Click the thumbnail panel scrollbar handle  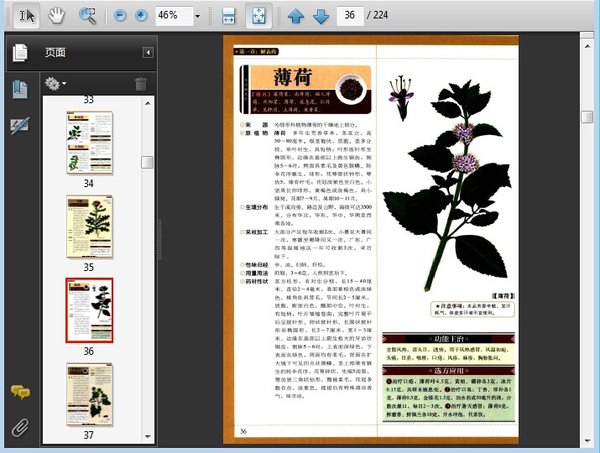(x=147, y=162)
